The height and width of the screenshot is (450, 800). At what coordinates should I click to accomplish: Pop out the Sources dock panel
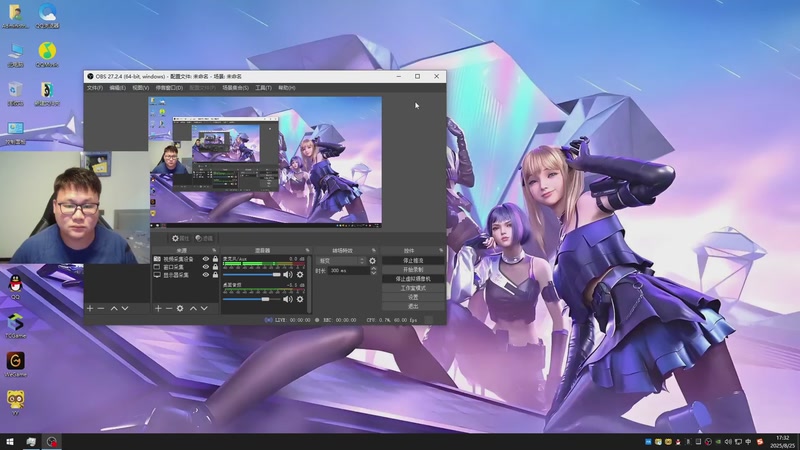point(214,251)
